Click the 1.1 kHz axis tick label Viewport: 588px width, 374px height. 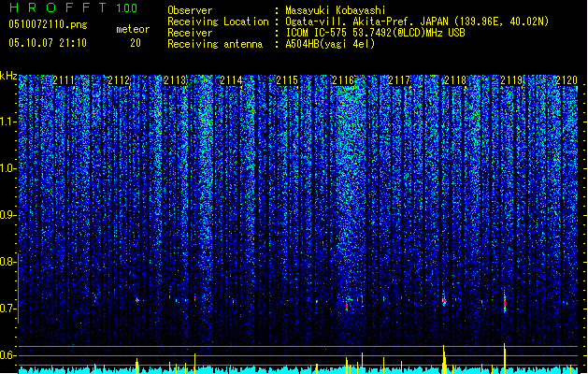click(x=8, y=122)
